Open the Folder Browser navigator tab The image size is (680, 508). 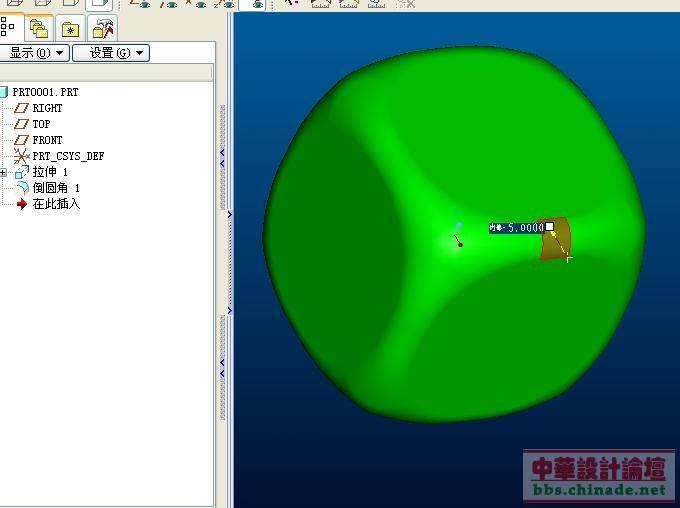tap(39, 28)
